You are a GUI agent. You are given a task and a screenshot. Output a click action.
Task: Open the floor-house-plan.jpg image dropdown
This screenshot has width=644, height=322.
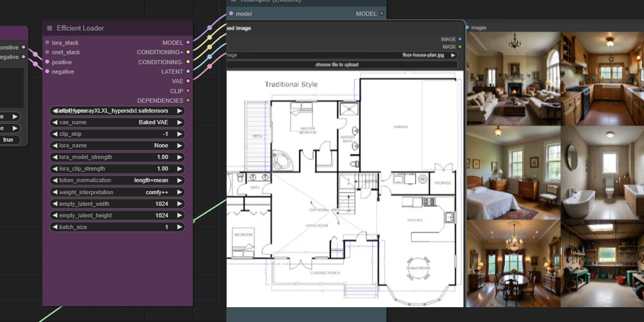coord(342,55)
